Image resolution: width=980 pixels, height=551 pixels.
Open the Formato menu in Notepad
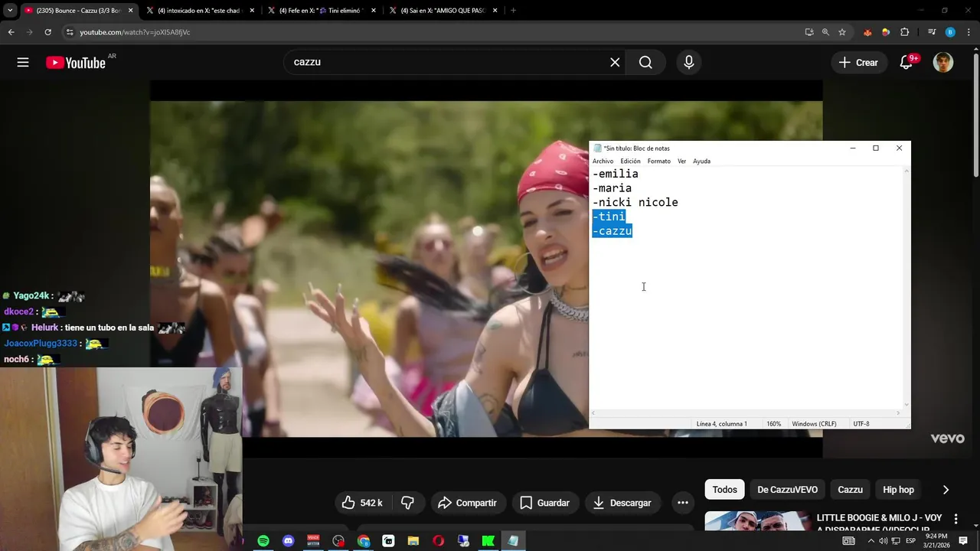(658, 161)
